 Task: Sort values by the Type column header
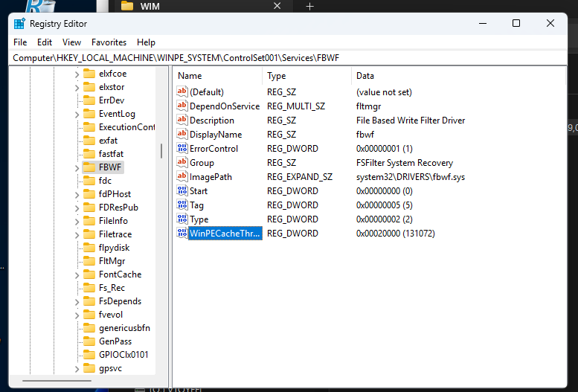[x=306, y=76]
